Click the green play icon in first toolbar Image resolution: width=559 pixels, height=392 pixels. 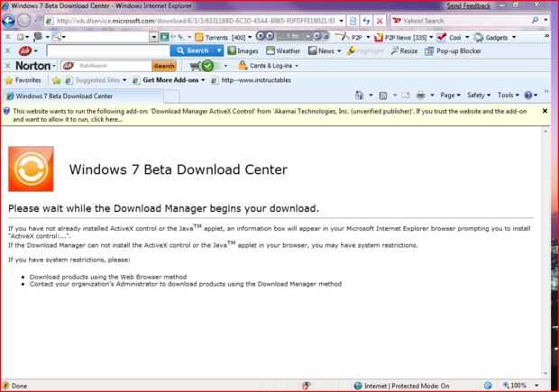[164, 37]
